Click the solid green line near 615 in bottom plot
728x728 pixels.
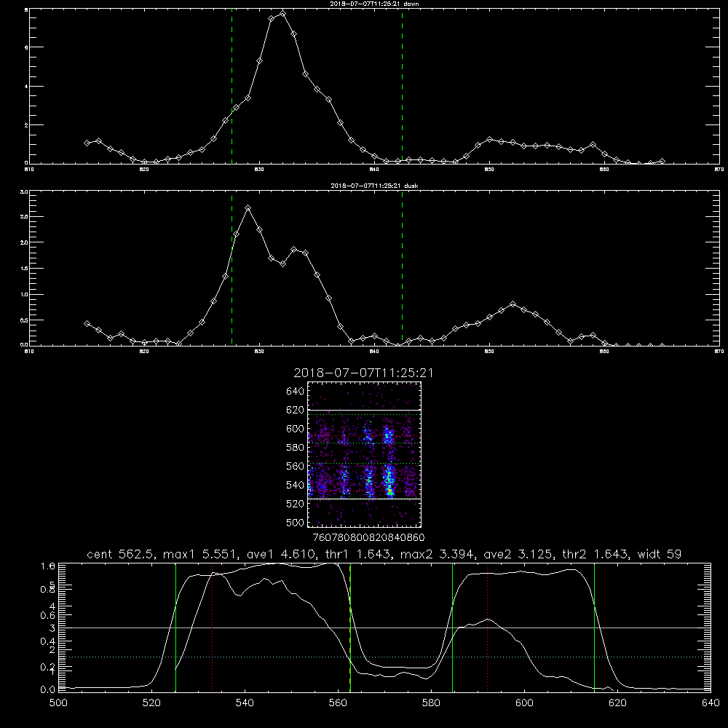(594, 628)
